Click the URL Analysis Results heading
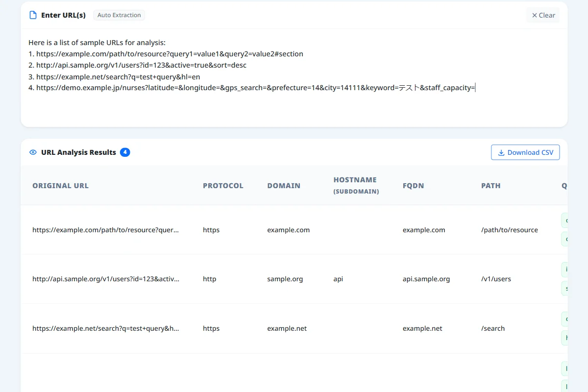Screen dimensions: 588x392 point(78,152)
